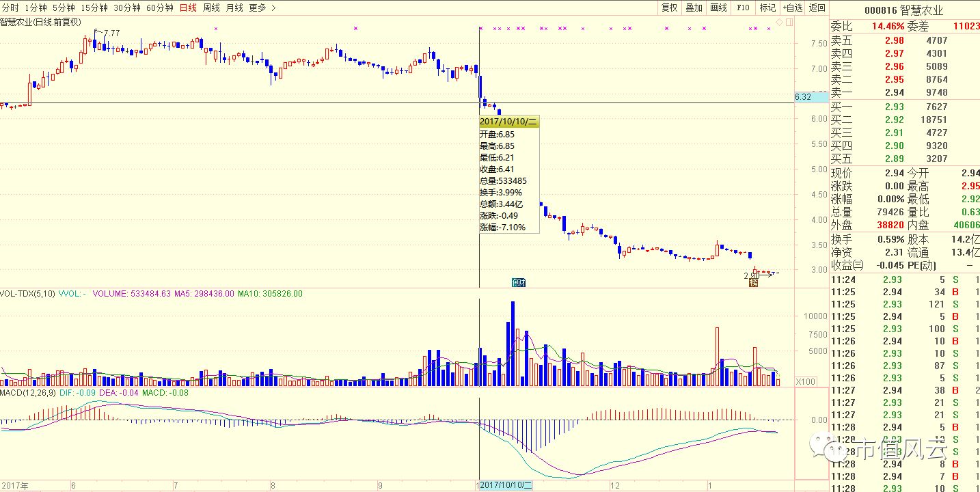Click the tooltip 总额:3.44亿 line
980x492 pixels.
[500, 204]
